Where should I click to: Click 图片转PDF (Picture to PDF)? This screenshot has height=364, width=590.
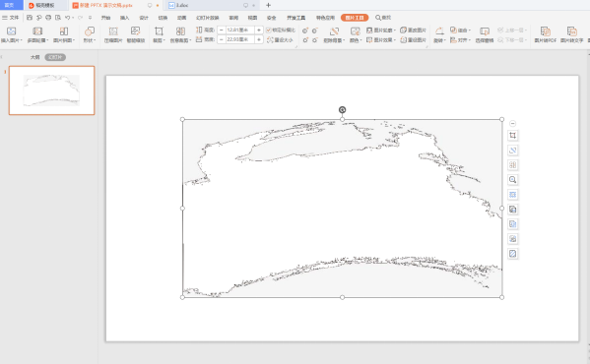[546, 34]
